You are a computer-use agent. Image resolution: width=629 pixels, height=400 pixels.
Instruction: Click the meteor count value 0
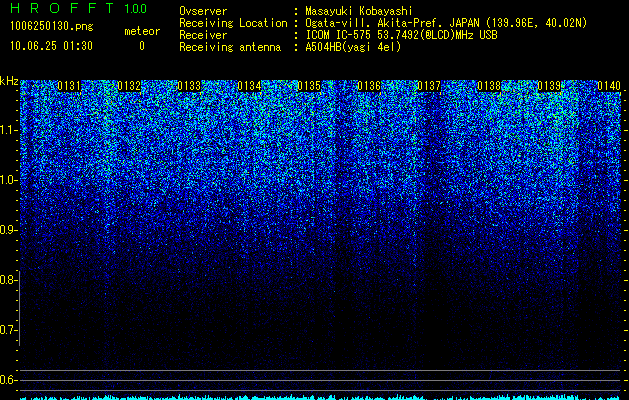point(142,46)
